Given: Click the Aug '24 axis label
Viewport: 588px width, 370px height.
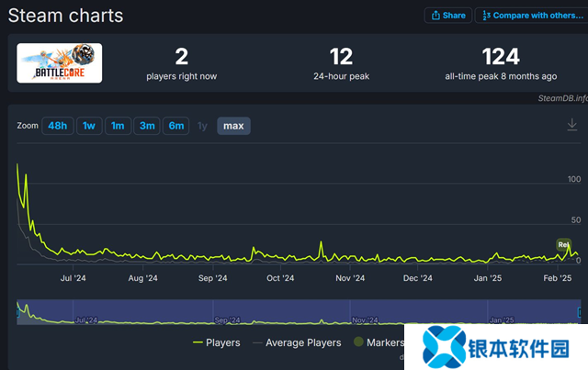Looking at the screenshot, I should (143, 278).
